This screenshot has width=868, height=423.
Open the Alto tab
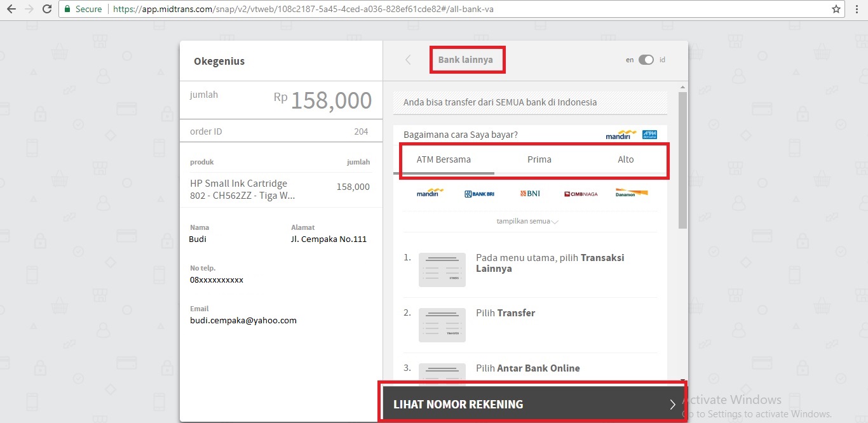(x=625, y=159)
